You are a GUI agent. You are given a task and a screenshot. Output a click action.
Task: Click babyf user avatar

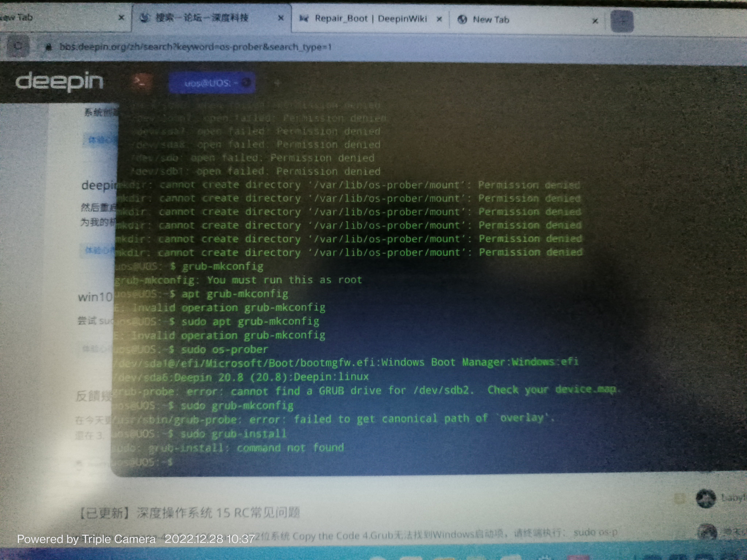point(706,498)
